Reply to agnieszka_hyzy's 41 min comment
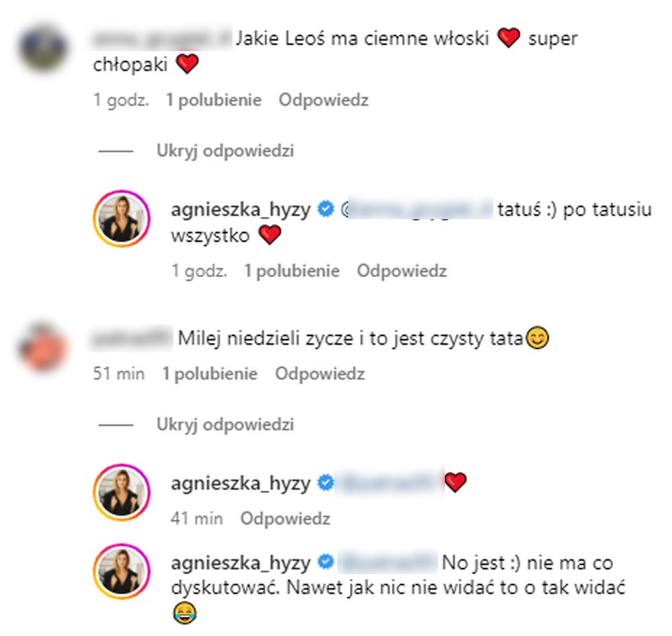The height and width of the screenshot is (636, 672). [x=285, y=519]
